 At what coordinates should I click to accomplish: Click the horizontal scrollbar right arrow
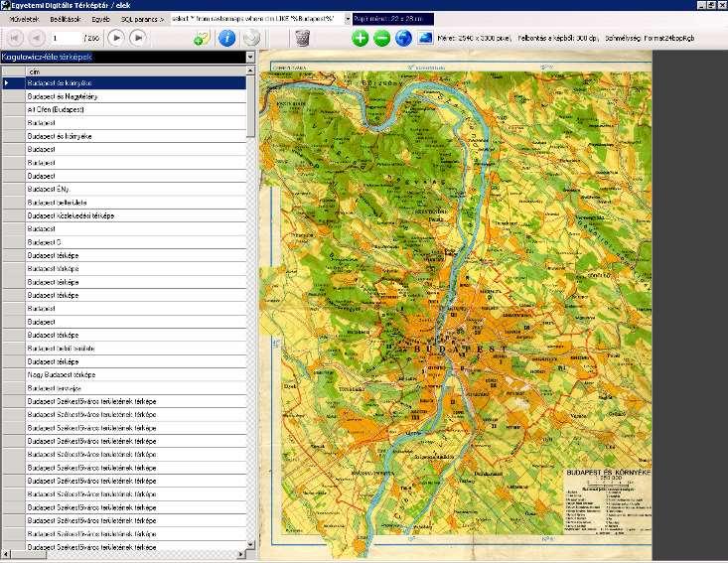click(x=241, y=554)
